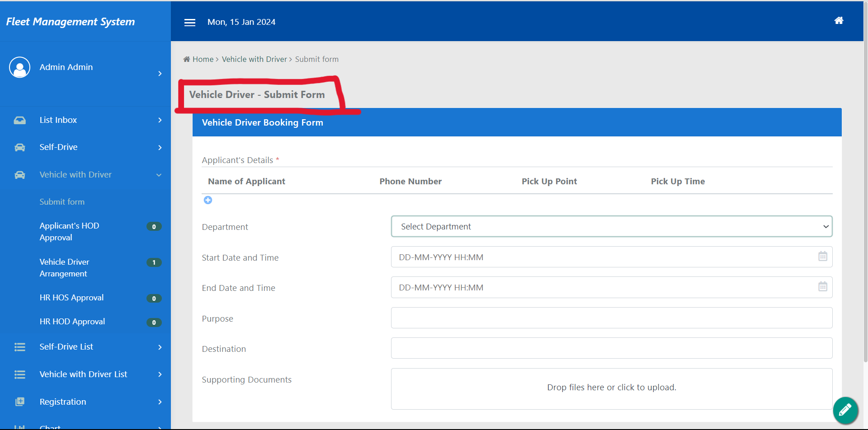Click into the Purpose field

612,318
